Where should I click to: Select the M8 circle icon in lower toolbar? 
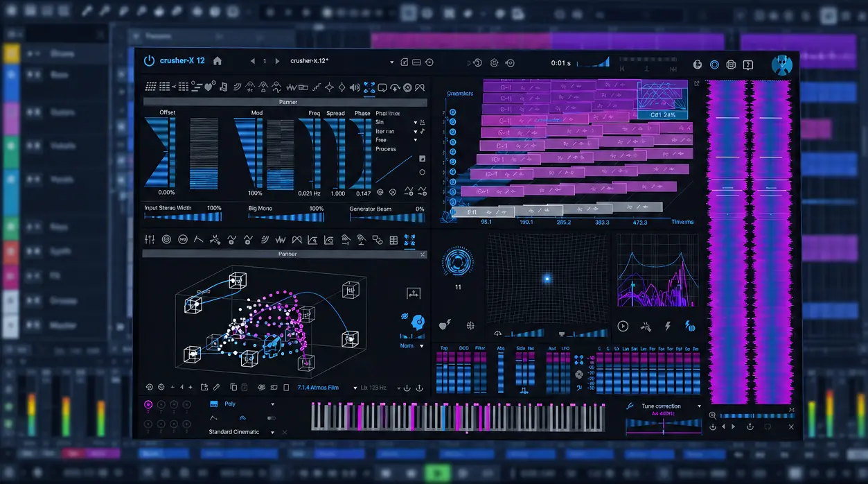pos(183,240)
